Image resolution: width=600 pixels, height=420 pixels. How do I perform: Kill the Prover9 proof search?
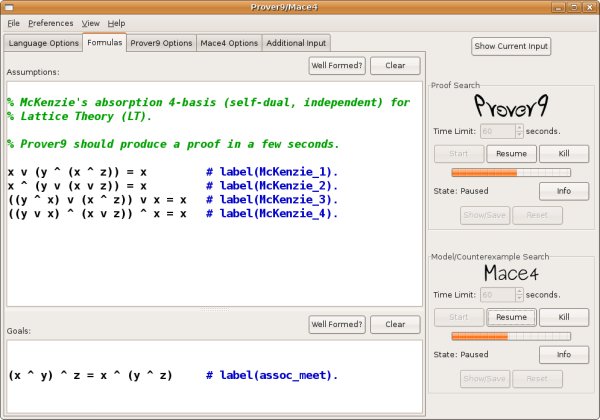(x=564, y=154)
